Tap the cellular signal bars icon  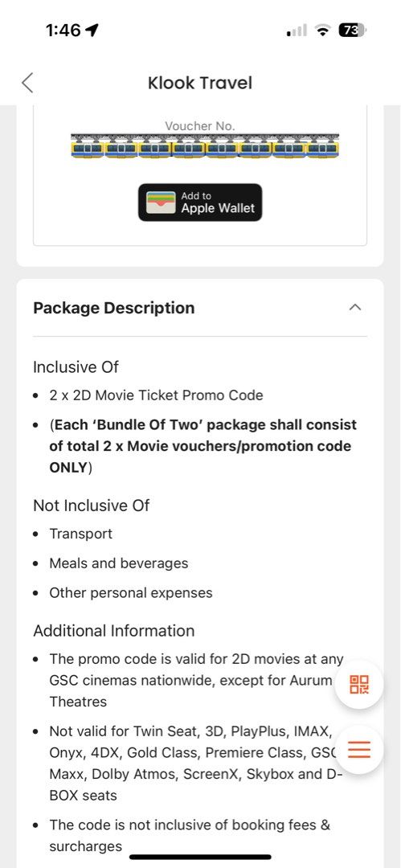point(297,31)
